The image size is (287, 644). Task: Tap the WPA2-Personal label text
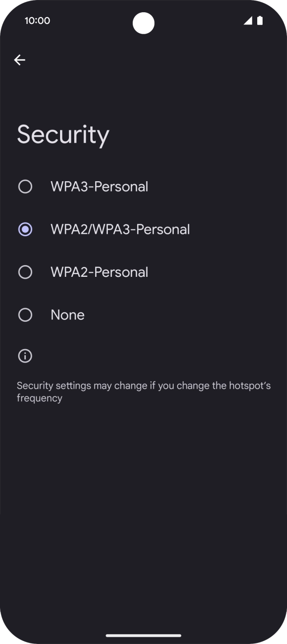pyautogui.click(x=99, y=272)
